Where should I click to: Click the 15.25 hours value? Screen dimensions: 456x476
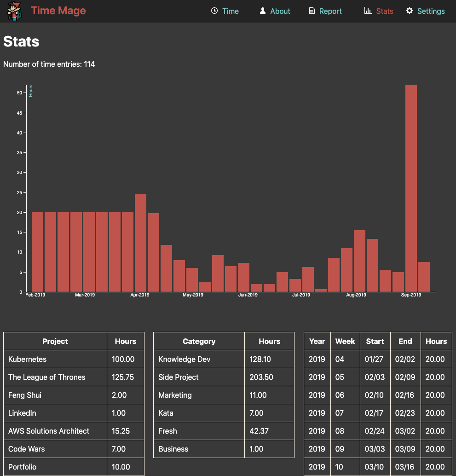pos(121,431)
